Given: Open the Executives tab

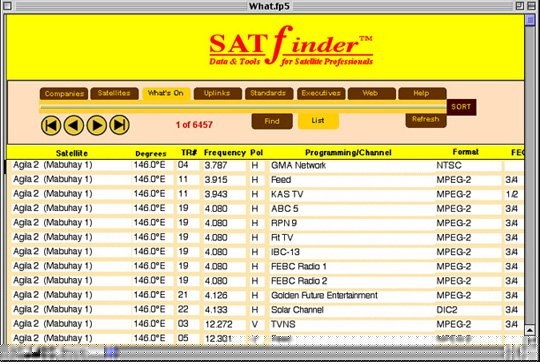Looking at the screenshot, I should [x=321, y=93].
